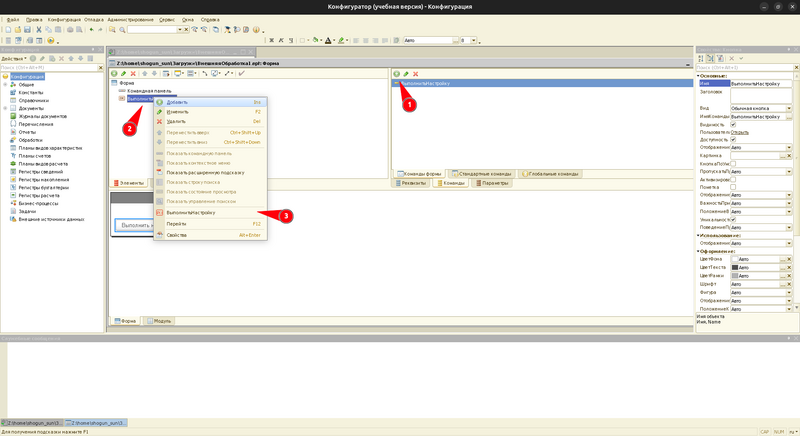Viewport: 800px width, 436px height.
Task: Click the Undo green arrow toolbar icon
Action: pyautogui.click(x=91, y=30)
